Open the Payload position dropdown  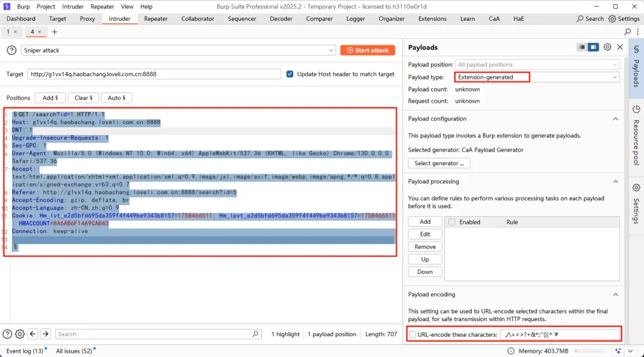point(537,64)
